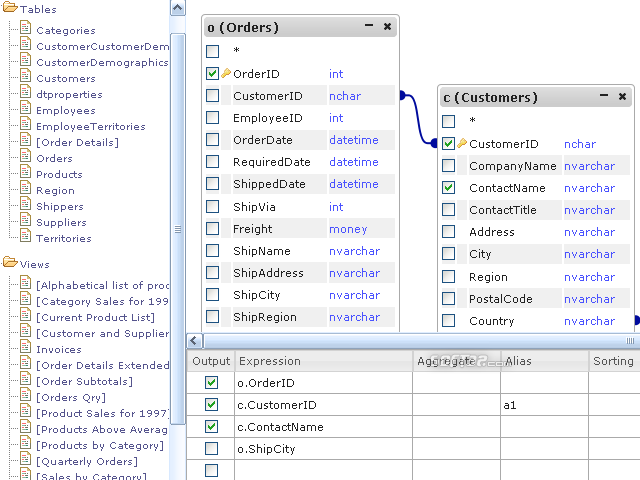Screen dimensions: 640x480
Task: Click the Aggregate cell for o.OrderID
Action: (457, 383)
